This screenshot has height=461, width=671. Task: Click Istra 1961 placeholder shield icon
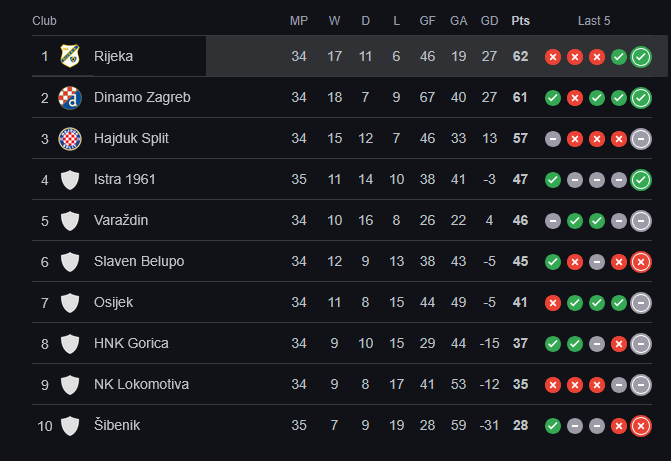[x=69, y=180]
